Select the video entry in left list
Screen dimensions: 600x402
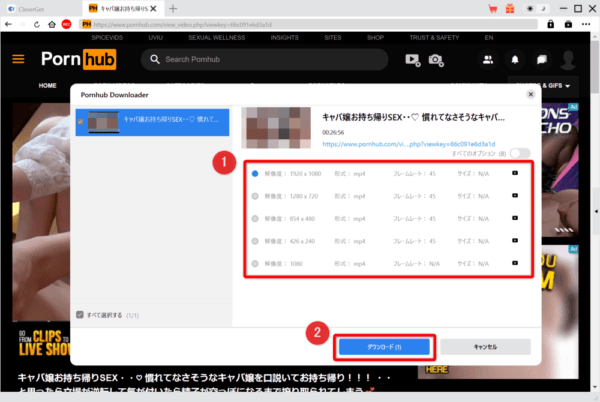tap(152, 122)
